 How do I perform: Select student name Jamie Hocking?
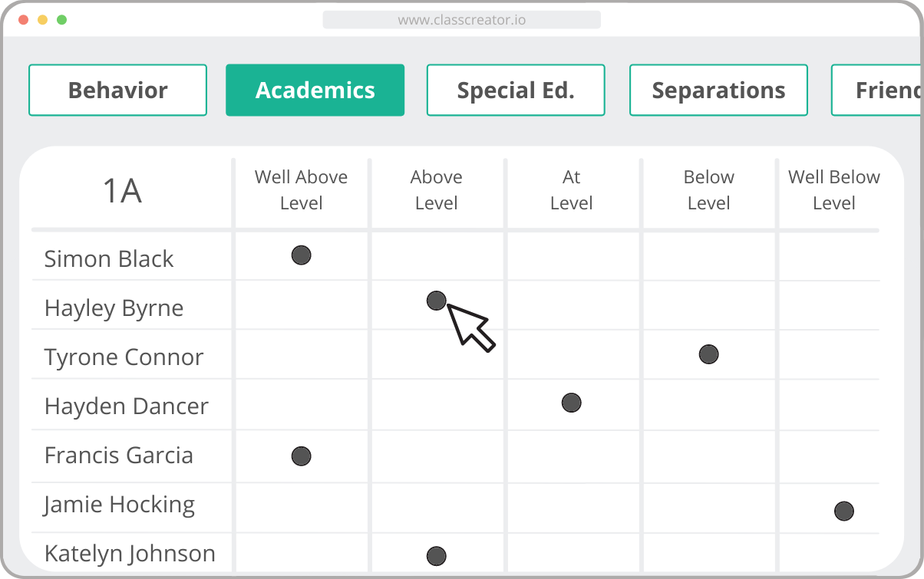point(119,505)
